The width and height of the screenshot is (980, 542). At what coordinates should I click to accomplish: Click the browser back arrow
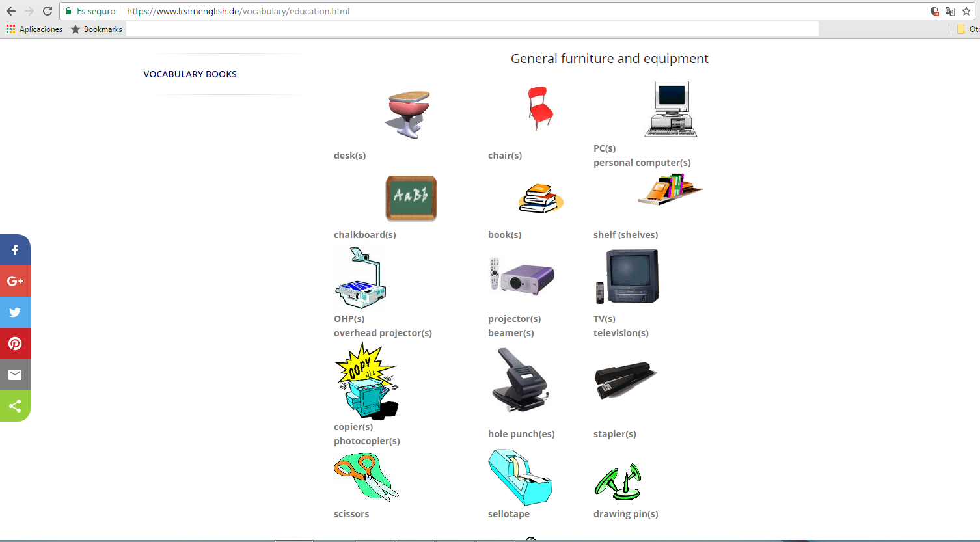click(11, 11)
